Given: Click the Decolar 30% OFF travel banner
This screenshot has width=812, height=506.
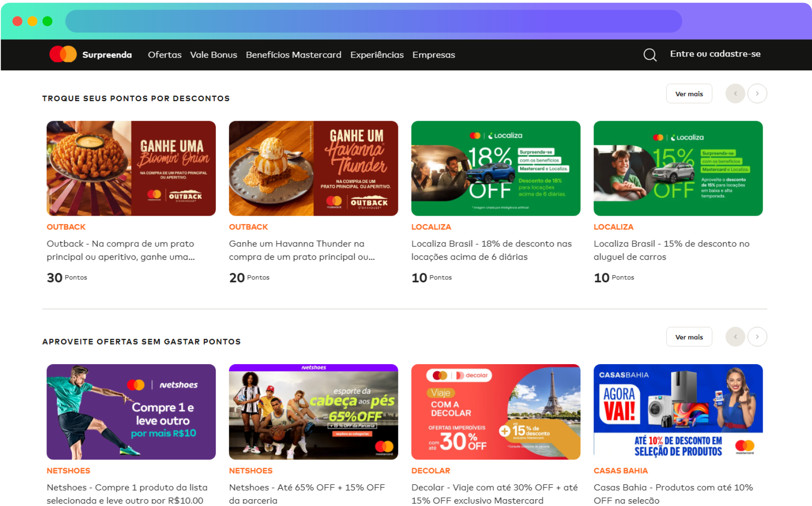Looking at the screenshot, I should pyautogui.click(x=496, y=412).
